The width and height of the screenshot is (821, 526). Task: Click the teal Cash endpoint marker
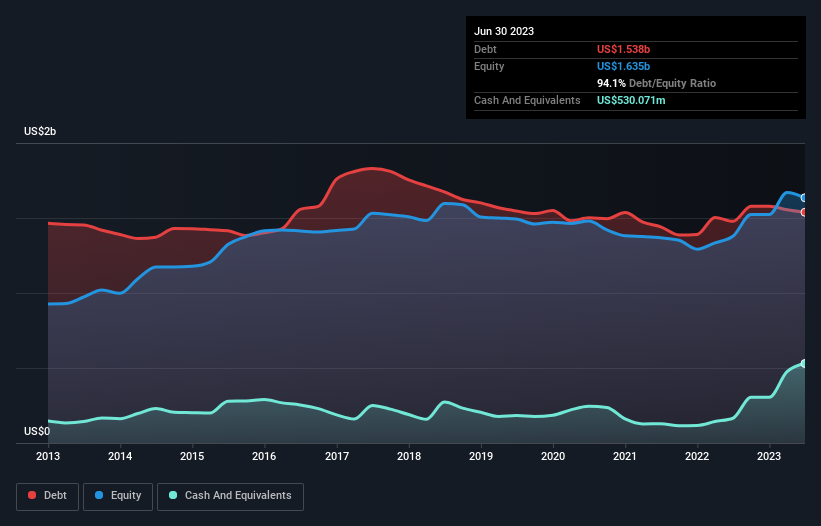[x=804, y=363]
